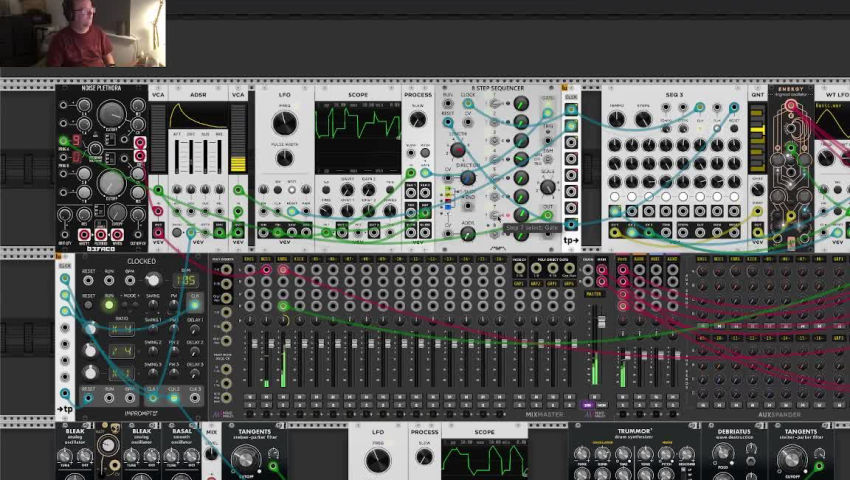Toggle the top-row LFO OFST button
Screen dimensions: 850x480
click(292, 189)
